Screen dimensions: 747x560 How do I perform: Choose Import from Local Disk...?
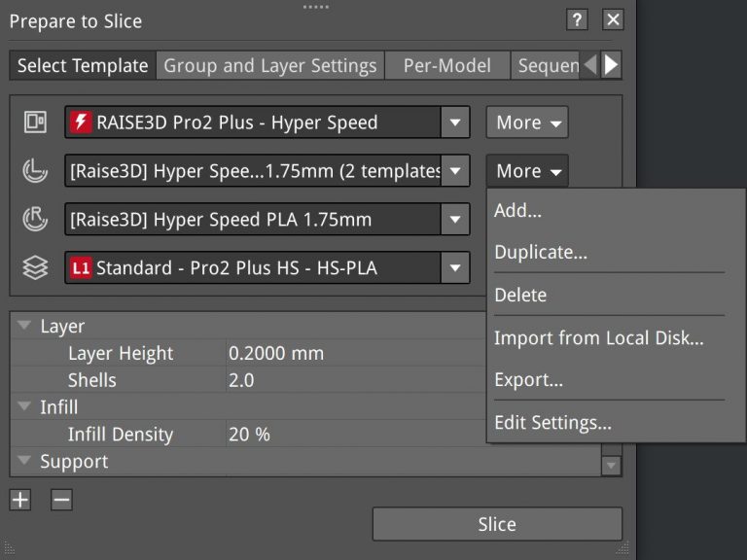pyautogui.click(x=598, y=337)
